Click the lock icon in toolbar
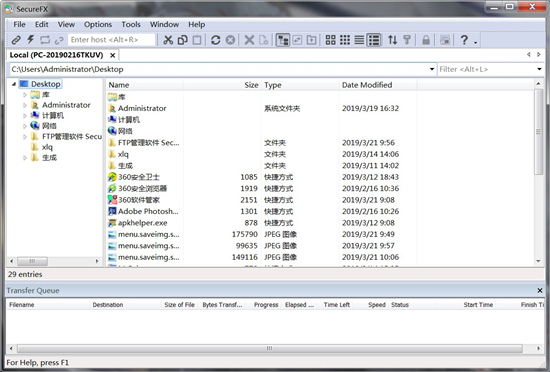 (x=426, y=40)
